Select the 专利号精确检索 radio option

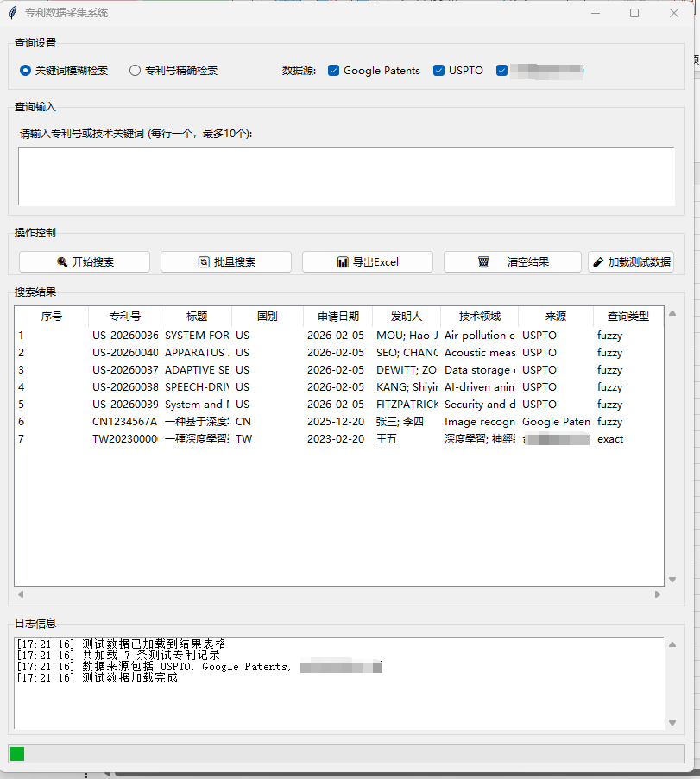134,71
